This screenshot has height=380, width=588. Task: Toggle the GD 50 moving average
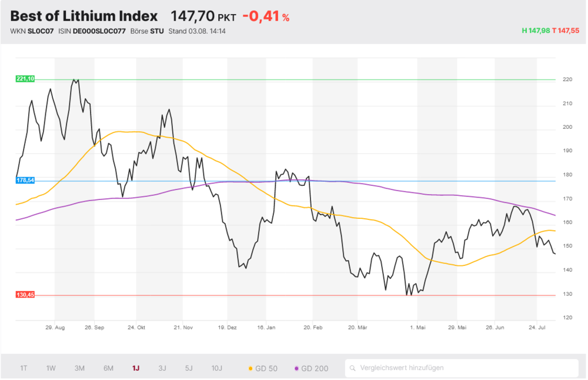[x=263, y=369]
